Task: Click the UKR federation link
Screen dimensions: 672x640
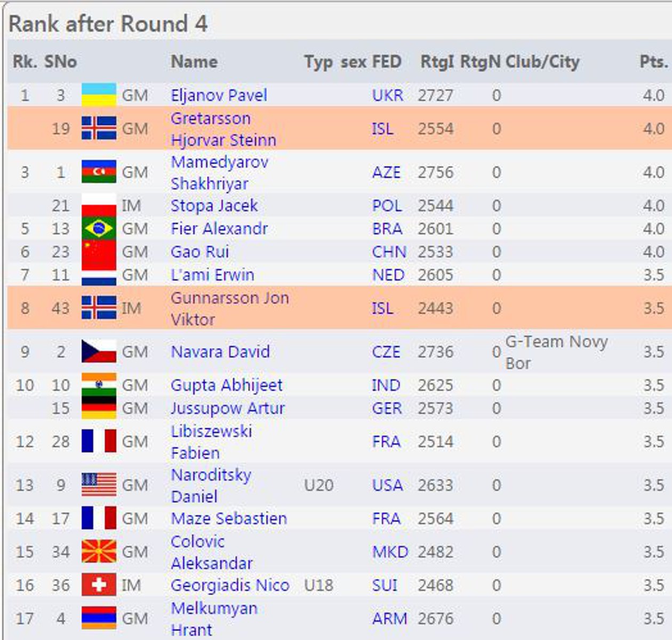Action: pyautogui.click(x=388, y=95)
